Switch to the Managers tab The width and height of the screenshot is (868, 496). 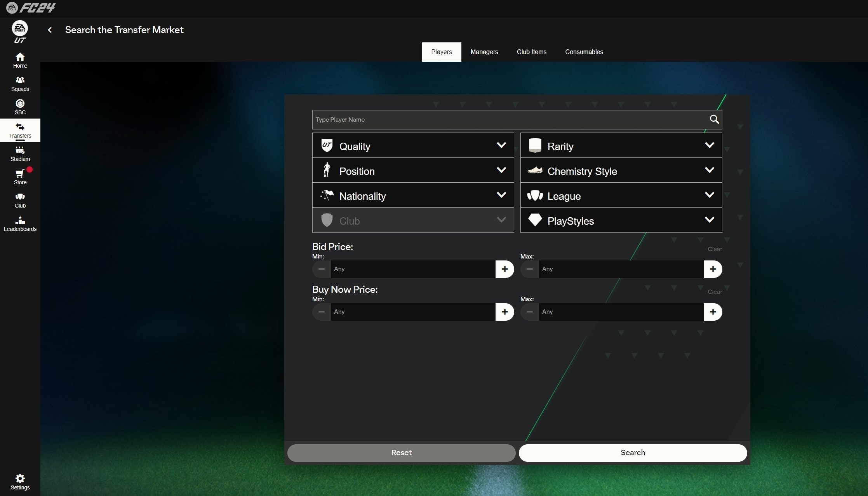click(x=484, y=52)
